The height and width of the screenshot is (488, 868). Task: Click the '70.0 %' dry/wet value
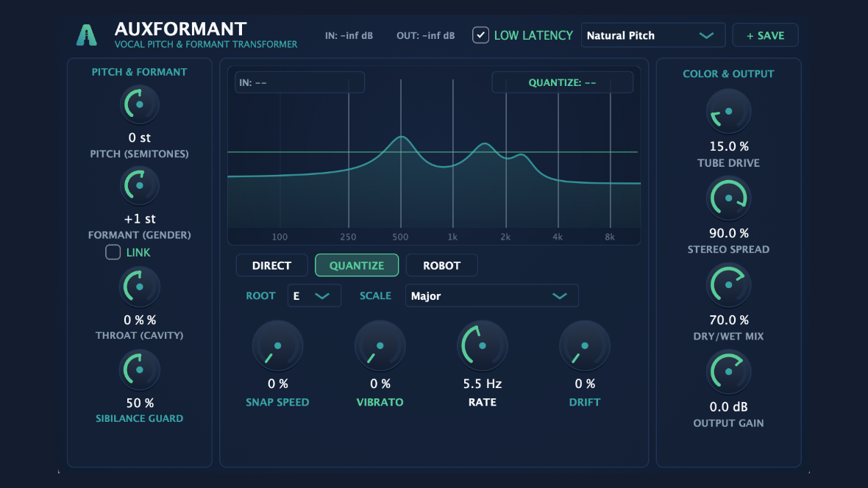[728, 320]
